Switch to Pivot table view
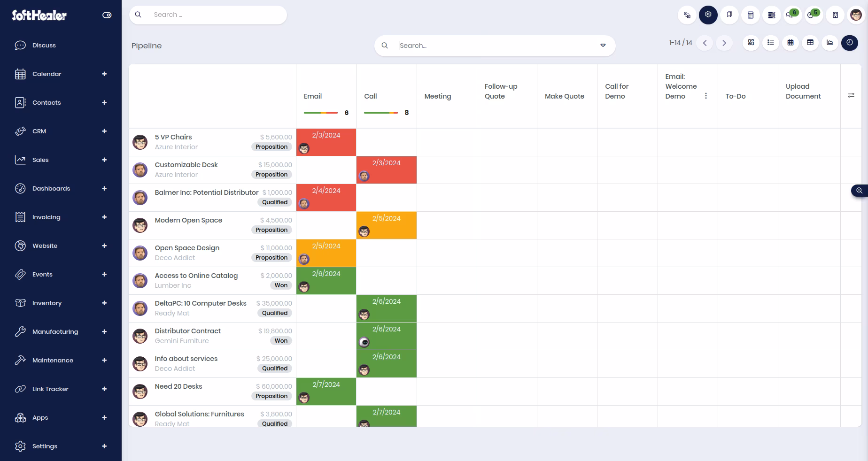 click(x=810, y=43)
